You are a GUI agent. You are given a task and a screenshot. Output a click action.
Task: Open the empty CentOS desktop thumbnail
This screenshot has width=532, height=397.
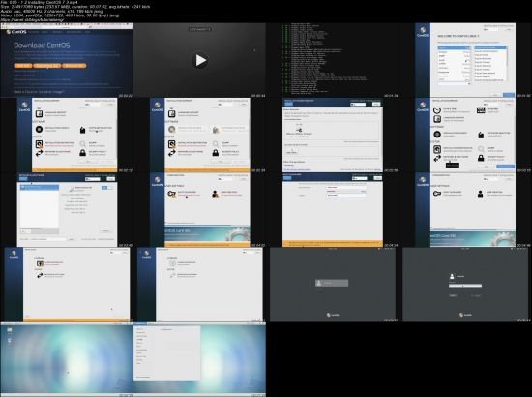pos(67,359)
